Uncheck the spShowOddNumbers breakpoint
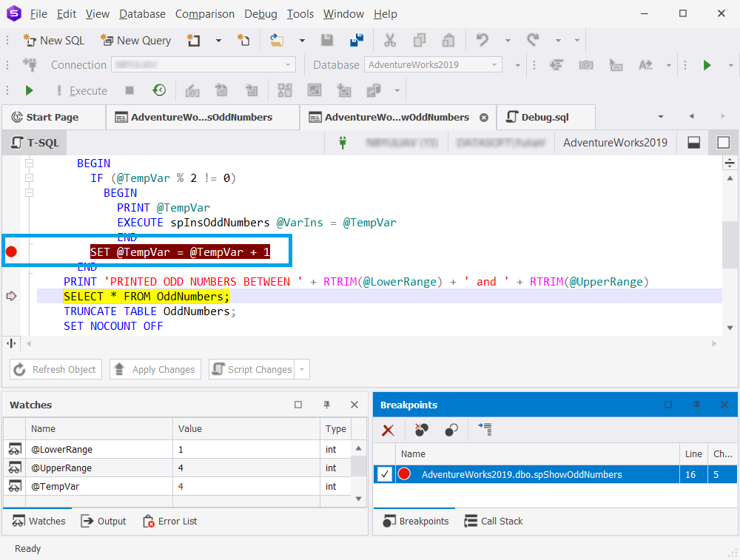Screen dimensions: 740x560 pos(383,474)
